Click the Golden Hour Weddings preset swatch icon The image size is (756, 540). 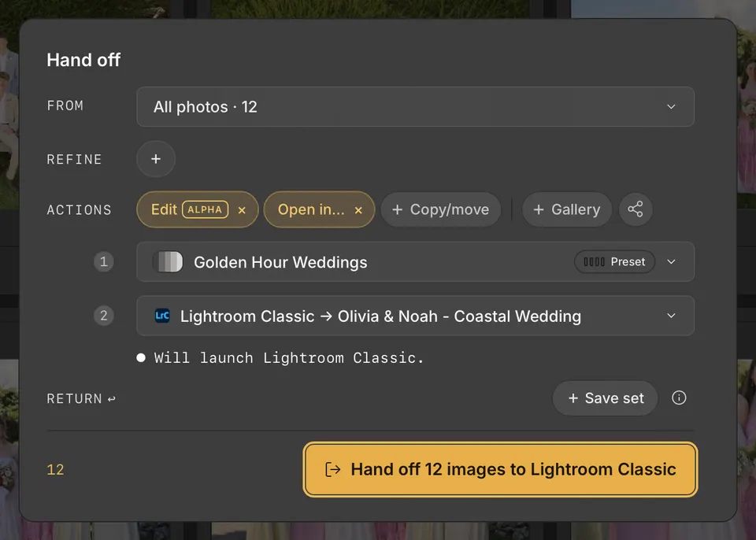[x=168, y=262]
